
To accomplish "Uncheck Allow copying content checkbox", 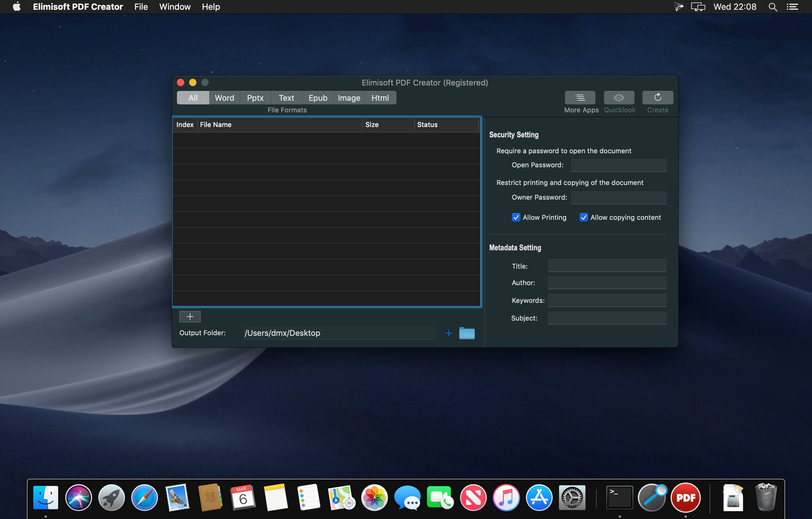I will coord(583,217).
